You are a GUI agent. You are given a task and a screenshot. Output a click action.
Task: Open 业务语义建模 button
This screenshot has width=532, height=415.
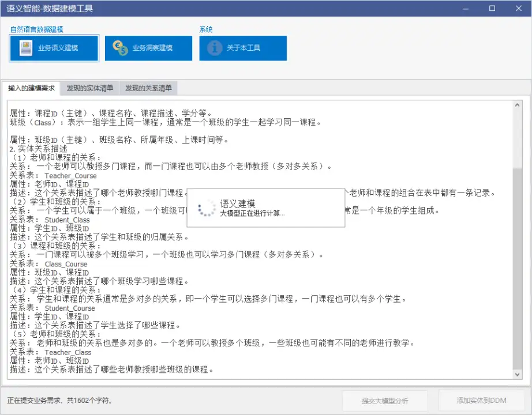(x=54, y=48)
